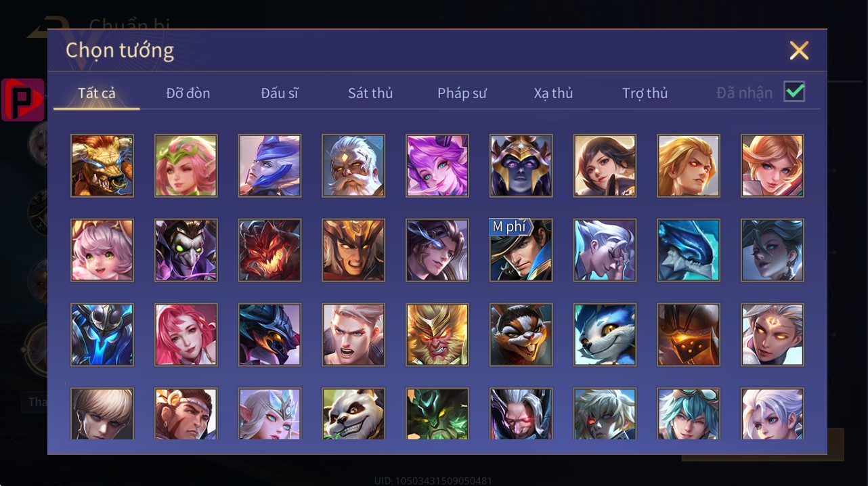Pick the panda hero portrait

pyautogui.click(x=353, y=413)
